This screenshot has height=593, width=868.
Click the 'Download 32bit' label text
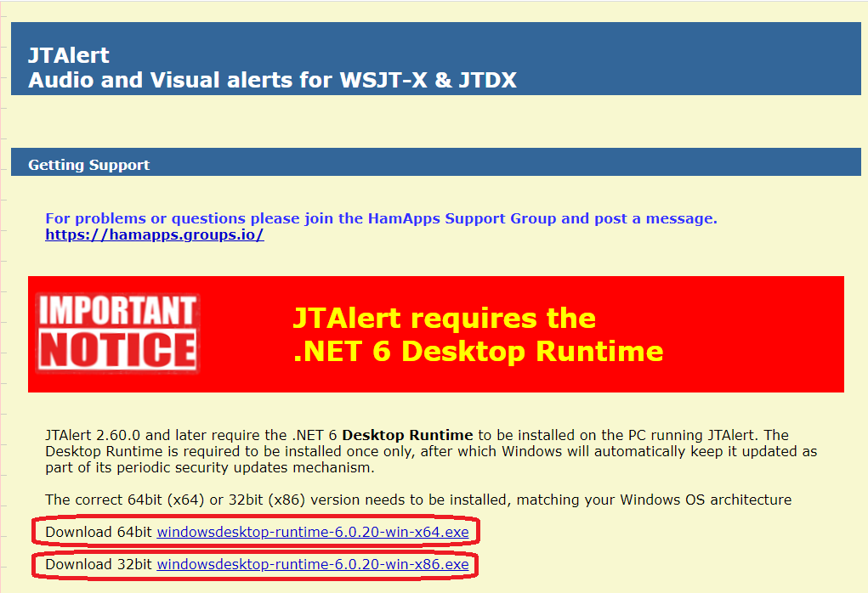point(99,564)
